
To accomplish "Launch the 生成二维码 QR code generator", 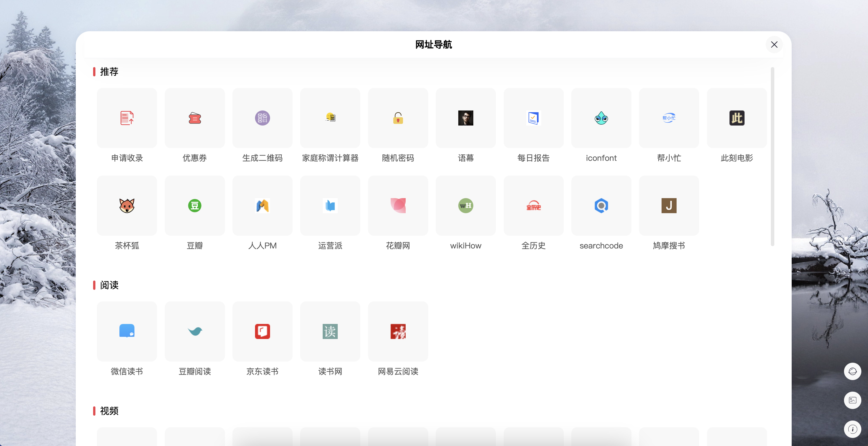I will point(262,118).
